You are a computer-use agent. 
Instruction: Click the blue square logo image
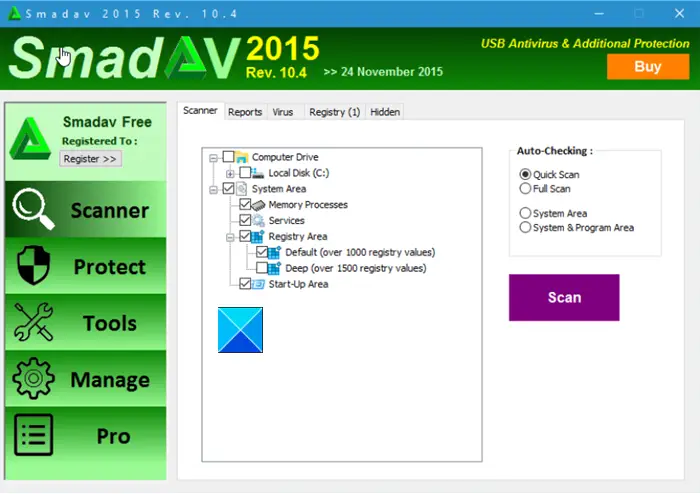point(240,330)
